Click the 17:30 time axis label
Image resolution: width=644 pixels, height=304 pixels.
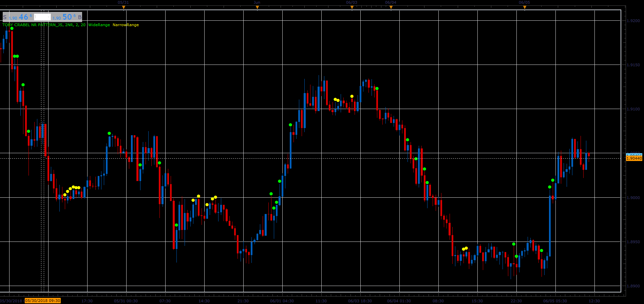pos(87,301)
